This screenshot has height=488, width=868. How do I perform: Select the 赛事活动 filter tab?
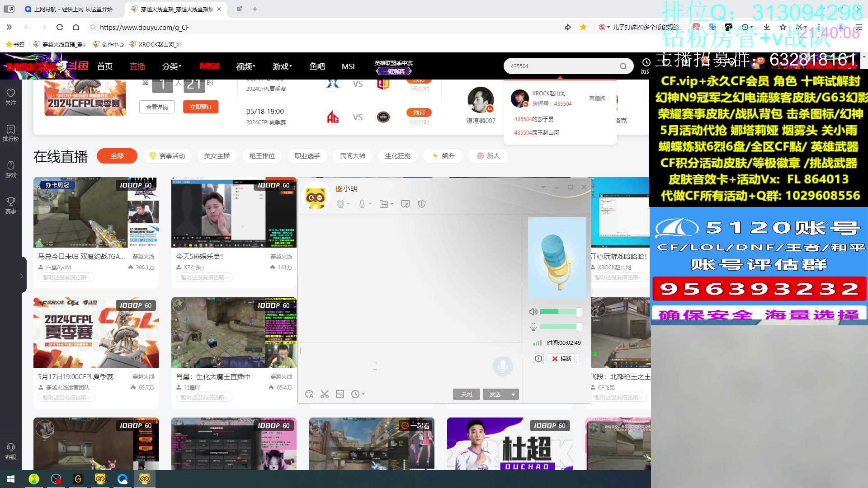click(167, 156)
